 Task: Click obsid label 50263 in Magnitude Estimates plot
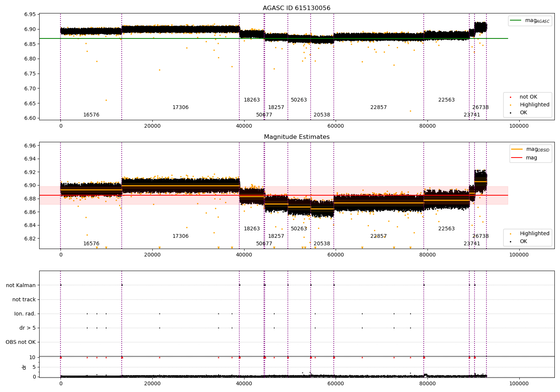pyautogui.click(x=299, y=229)
